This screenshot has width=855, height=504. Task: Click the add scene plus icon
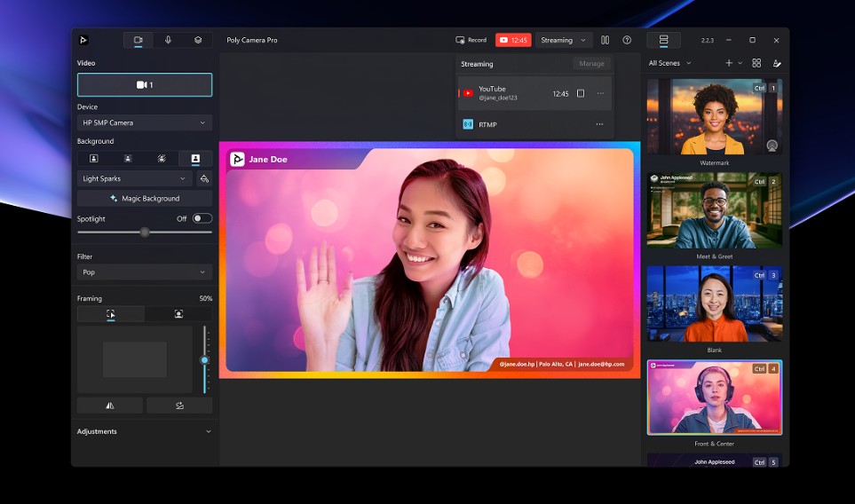click(729, 63)
